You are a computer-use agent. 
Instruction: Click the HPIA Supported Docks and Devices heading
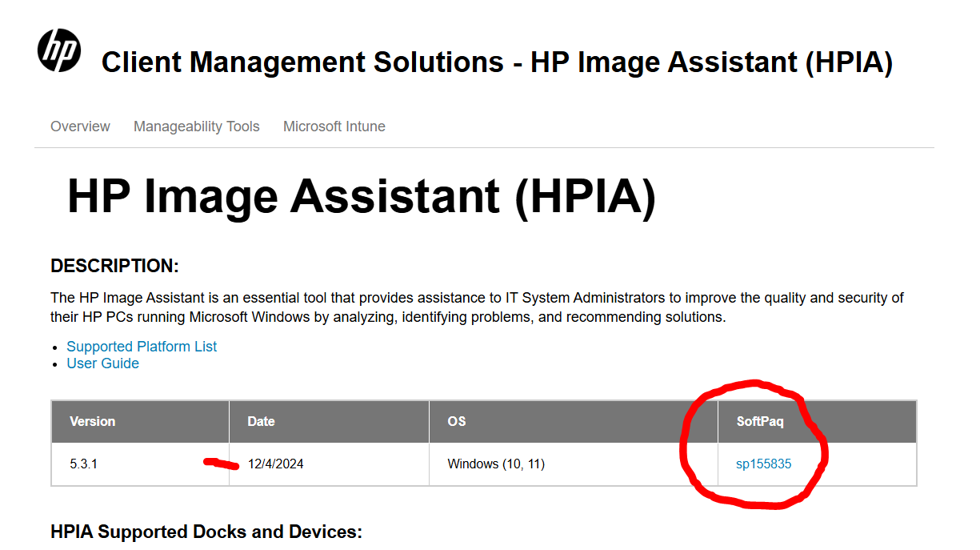[x=206, y=532]
